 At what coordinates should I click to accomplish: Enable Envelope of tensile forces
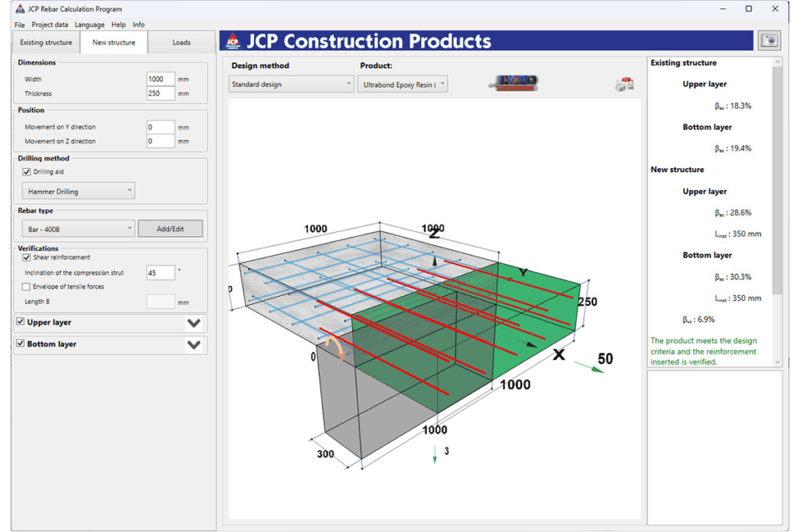(x=26, y=287)
